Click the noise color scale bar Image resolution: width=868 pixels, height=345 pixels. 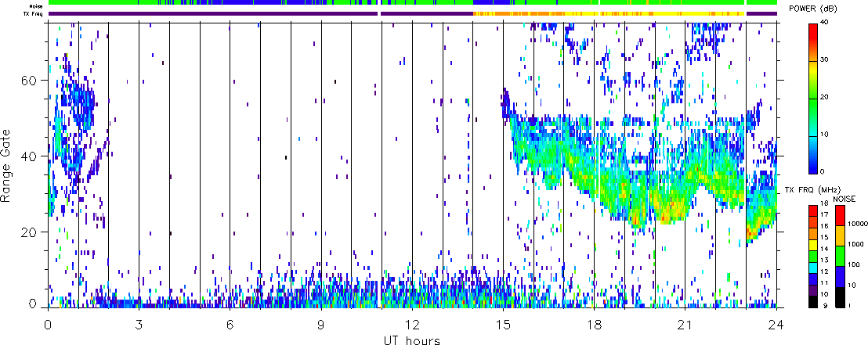[841, 256]
